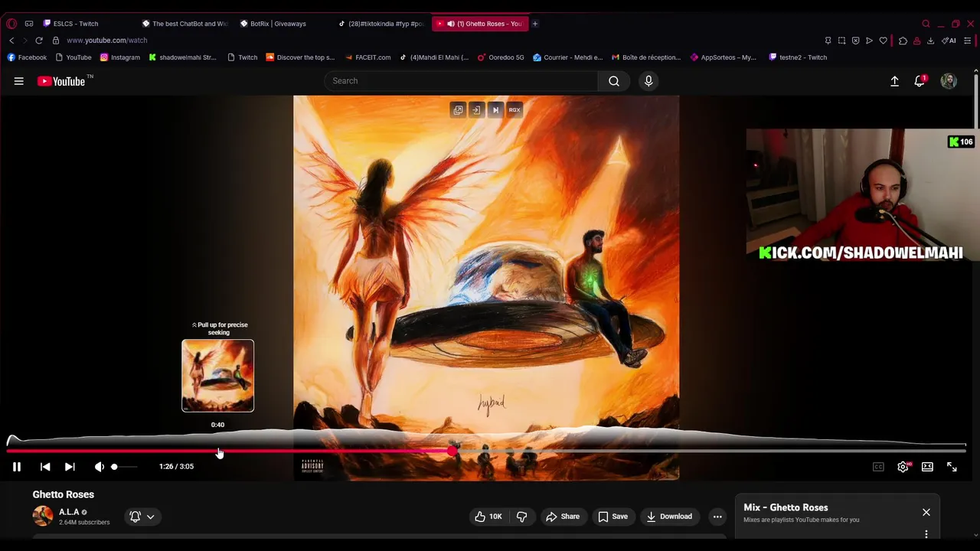Toggle closed captions

pos(878,467)
